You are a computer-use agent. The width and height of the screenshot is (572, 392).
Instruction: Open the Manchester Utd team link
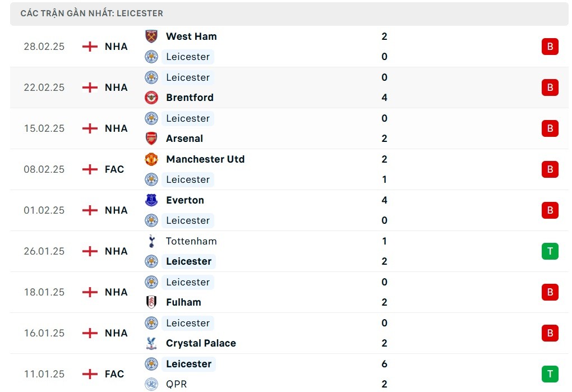tap(205, 159)
